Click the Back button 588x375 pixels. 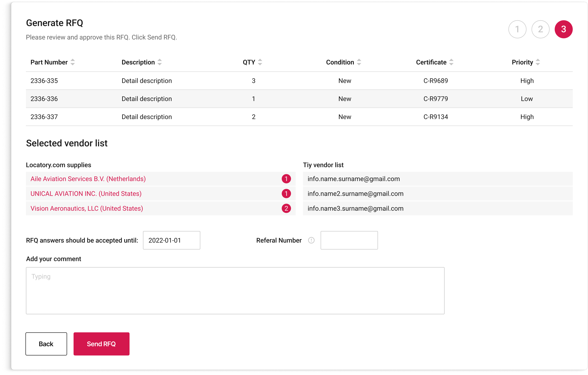[46, 344]
